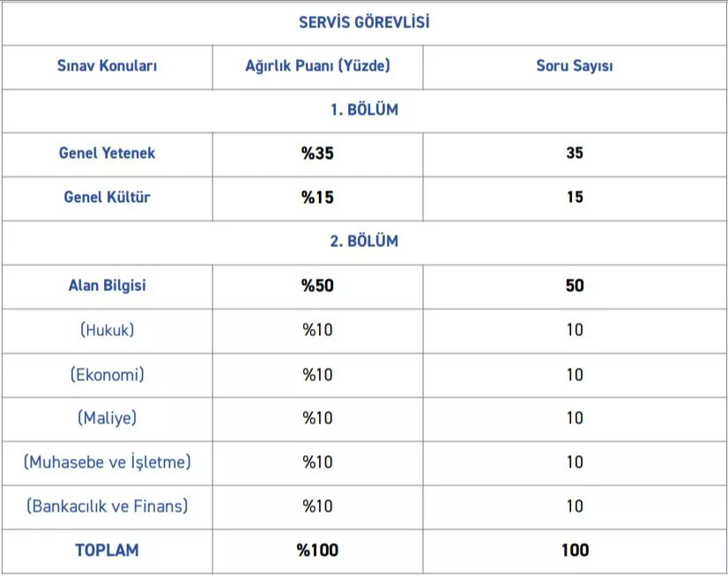Select the %100 total weight cell
Viewport: 728px width, 576px height.
coord(317,551)
